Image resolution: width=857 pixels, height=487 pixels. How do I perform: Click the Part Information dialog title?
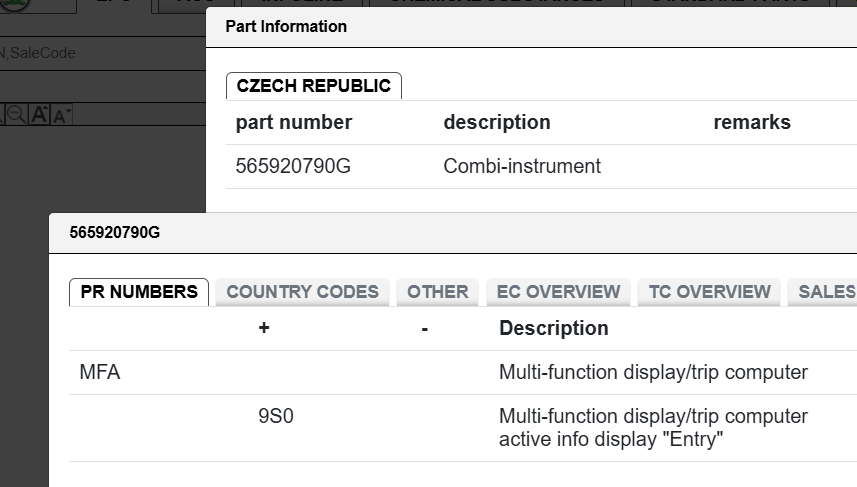click(286, 26)
